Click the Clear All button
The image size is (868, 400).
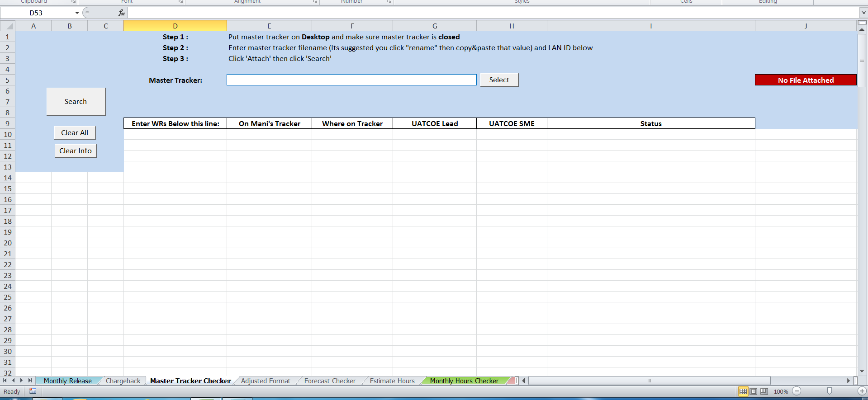(x=75, y=133)
